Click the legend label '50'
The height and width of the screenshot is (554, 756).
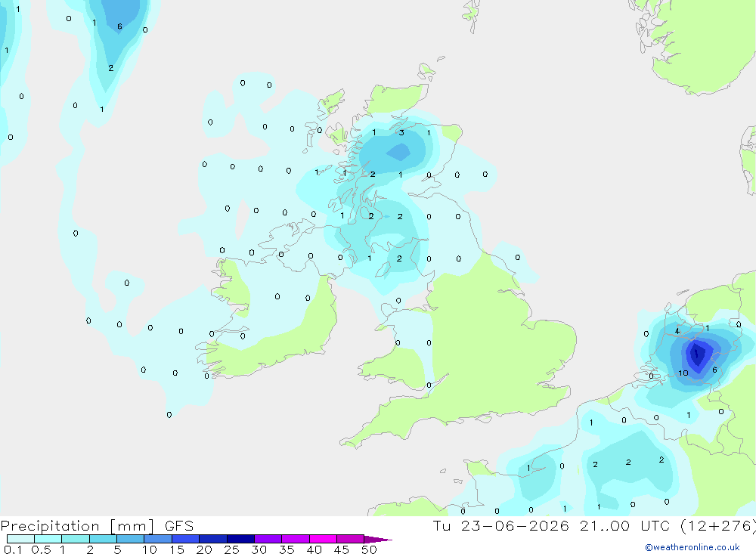(x=369, y=549)
